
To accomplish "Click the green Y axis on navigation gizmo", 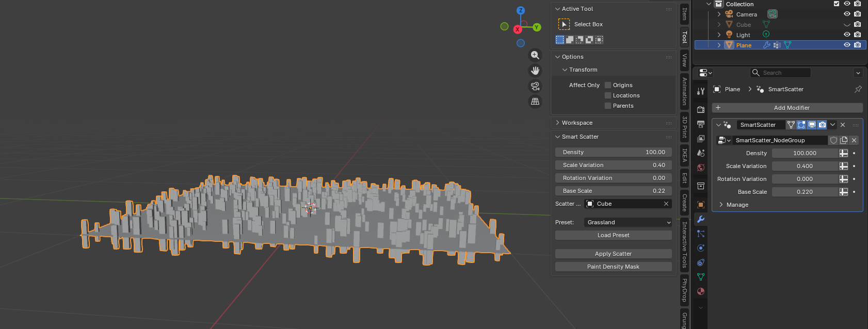I will [537, 27].
